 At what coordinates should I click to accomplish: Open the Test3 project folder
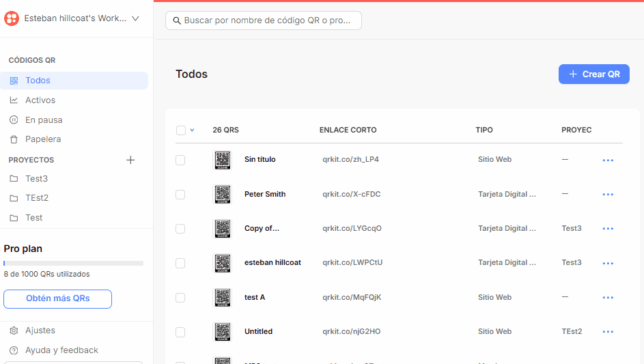37,179
